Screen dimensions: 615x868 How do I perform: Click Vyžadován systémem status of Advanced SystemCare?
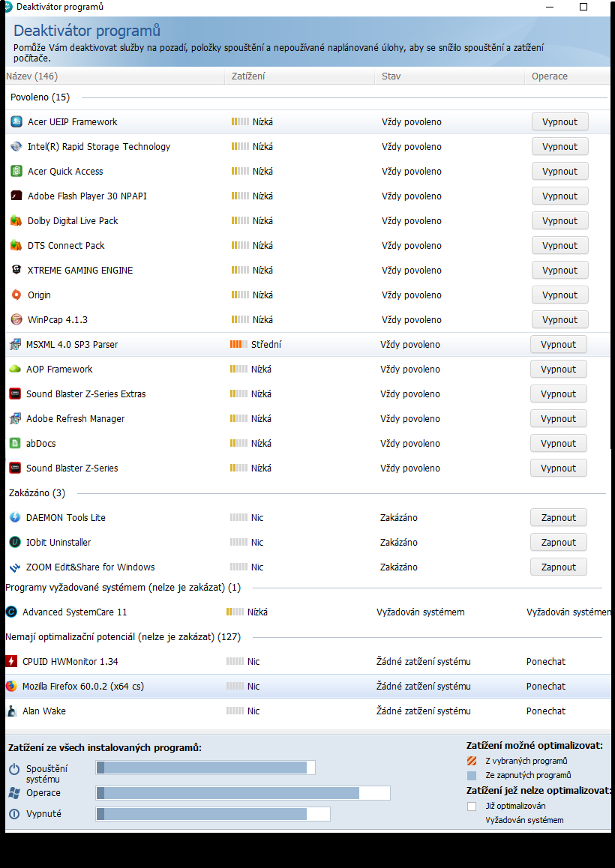click(421, 612)
